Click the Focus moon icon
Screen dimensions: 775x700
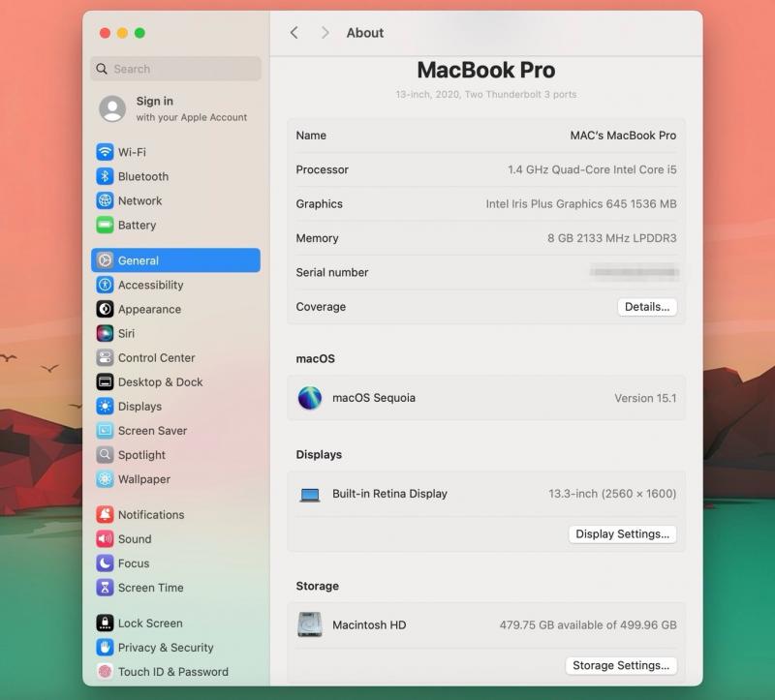105,563
